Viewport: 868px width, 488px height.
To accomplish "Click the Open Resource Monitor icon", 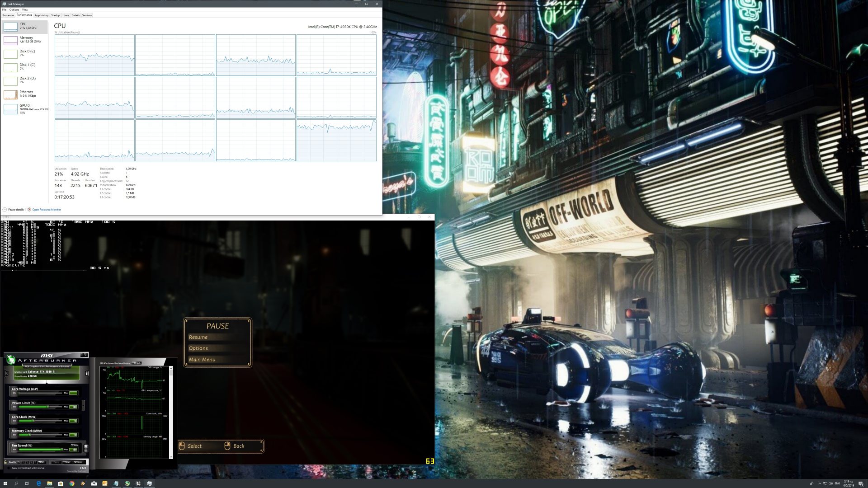I will tap(29, 210).
